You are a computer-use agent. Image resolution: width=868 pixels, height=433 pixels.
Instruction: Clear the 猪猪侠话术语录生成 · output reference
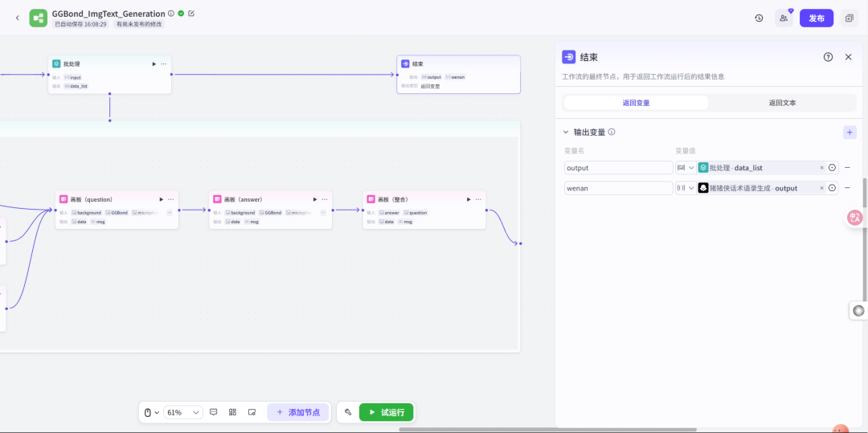(x=821, y=188)
